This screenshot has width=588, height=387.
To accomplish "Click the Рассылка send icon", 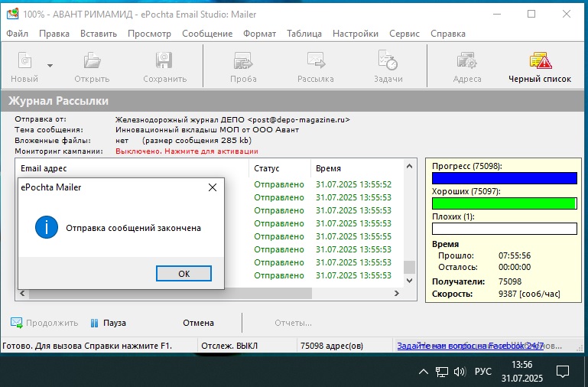I will [316, 60].
